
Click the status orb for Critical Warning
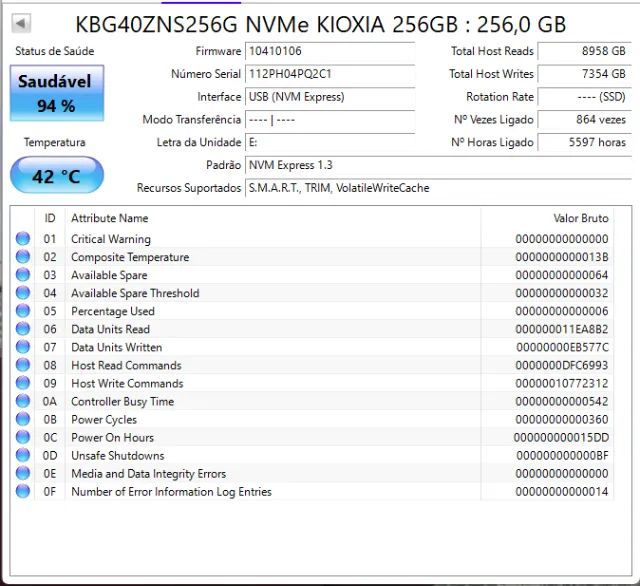click(x=23, y=239)
